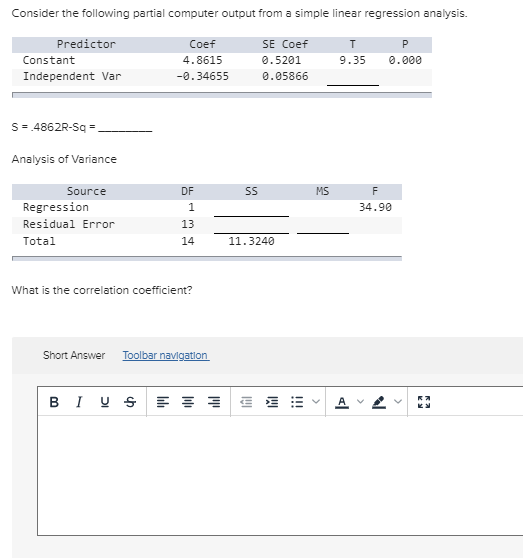Open bulleted list style dropdown arrow
Screen dimensions: 523x558
pyautogui.click(x=315, y=402)
